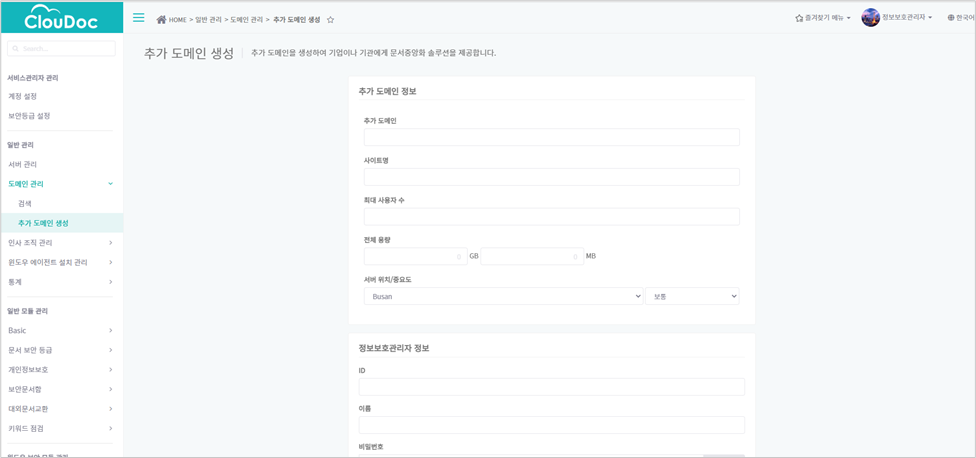Open the 정보보호관리자 account dropdown
Image resolution: width=976 pixels, height=458 pixels.
[x=907, y=17]
